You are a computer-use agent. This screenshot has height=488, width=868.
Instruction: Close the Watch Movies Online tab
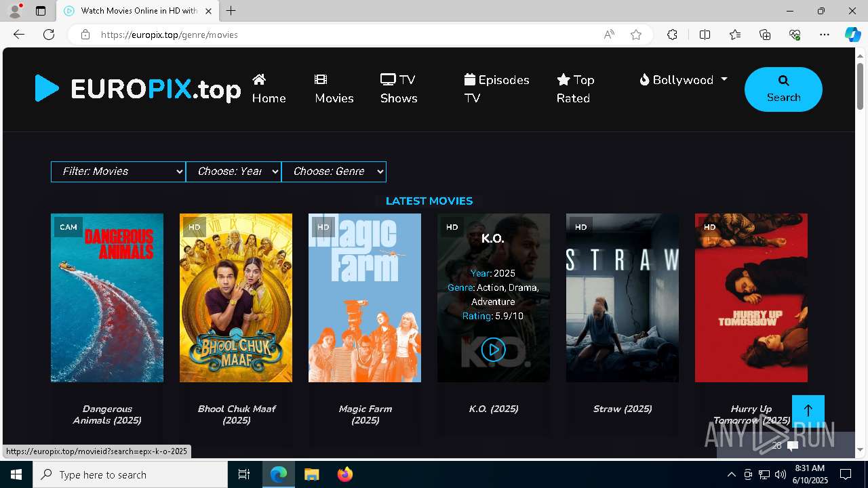(x=208, y=11)
